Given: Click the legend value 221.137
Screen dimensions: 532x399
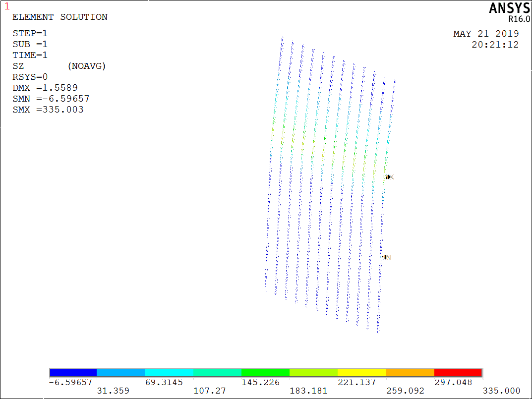Looking at the screenshot, I should click(356, 382).
